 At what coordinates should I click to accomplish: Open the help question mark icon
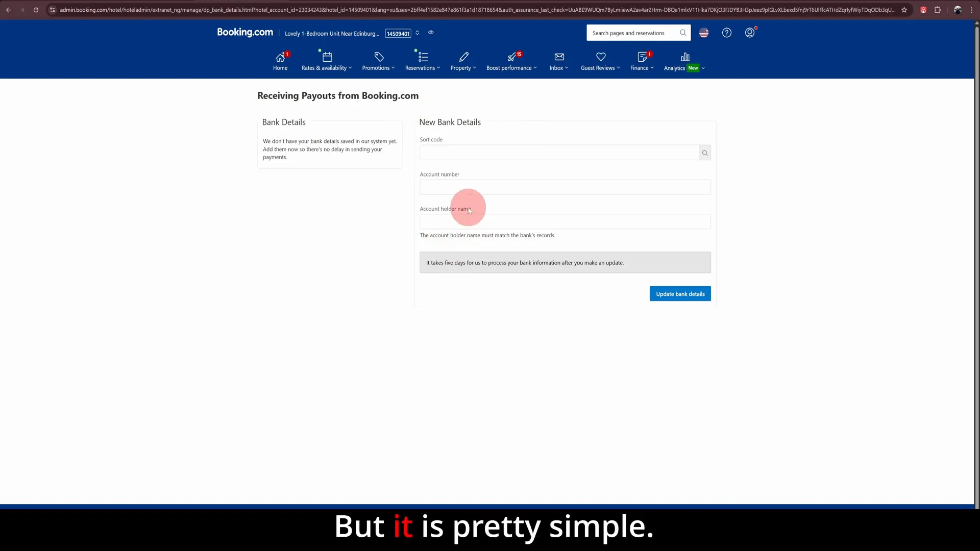point(727,33)
